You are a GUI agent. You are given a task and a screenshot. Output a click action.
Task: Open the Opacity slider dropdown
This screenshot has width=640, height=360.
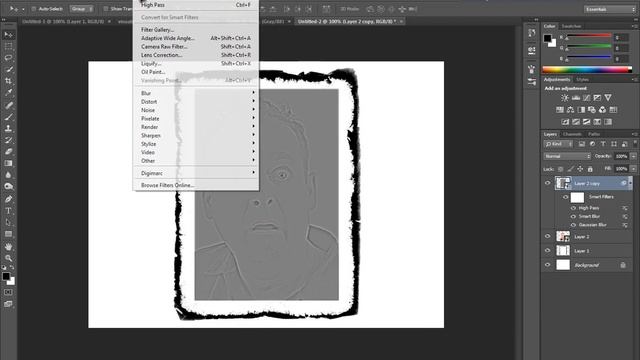[633, 156]
